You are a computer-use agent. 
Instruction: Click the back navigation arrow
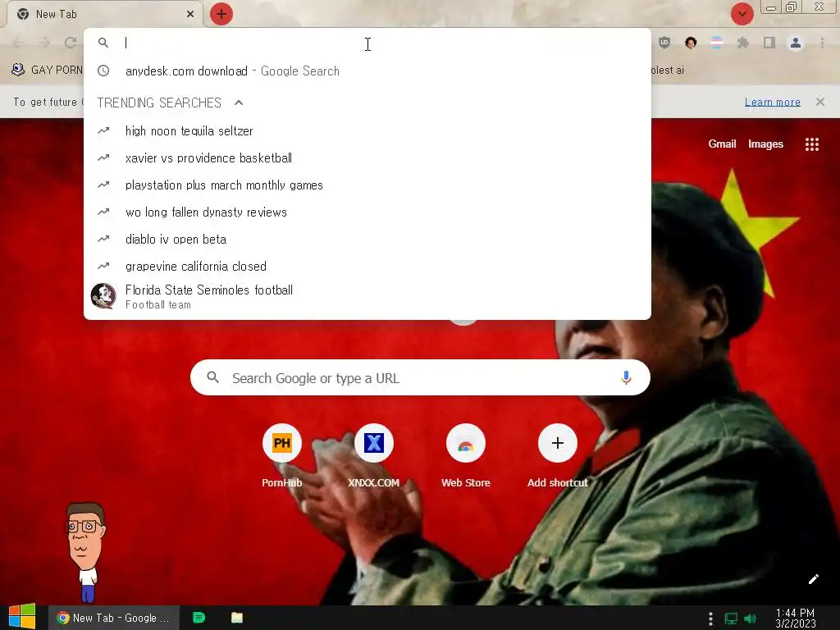pyautogui.click(x=18, y=43)
